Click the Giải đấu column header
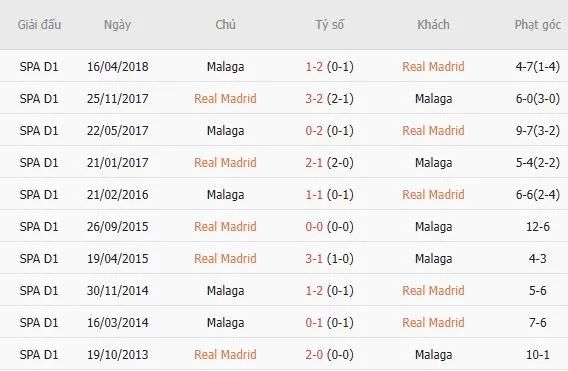The height and width of the screenshot is (371, 568). coord(39,25)
